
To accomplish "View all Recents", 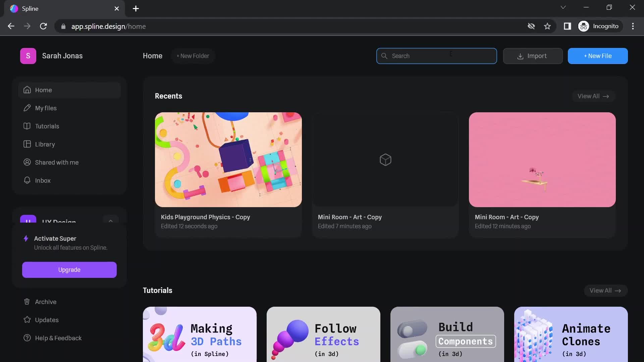I will [x=593, y=96].
